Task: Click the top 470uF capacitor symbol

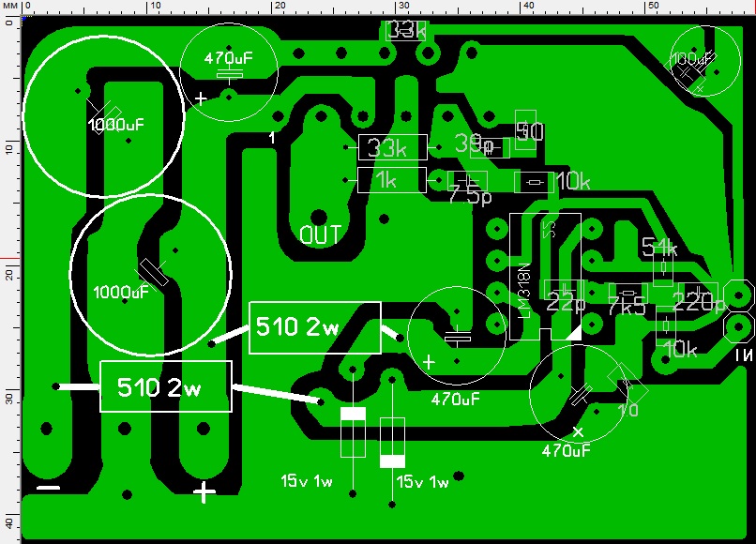Action: (x=229, y=75)
